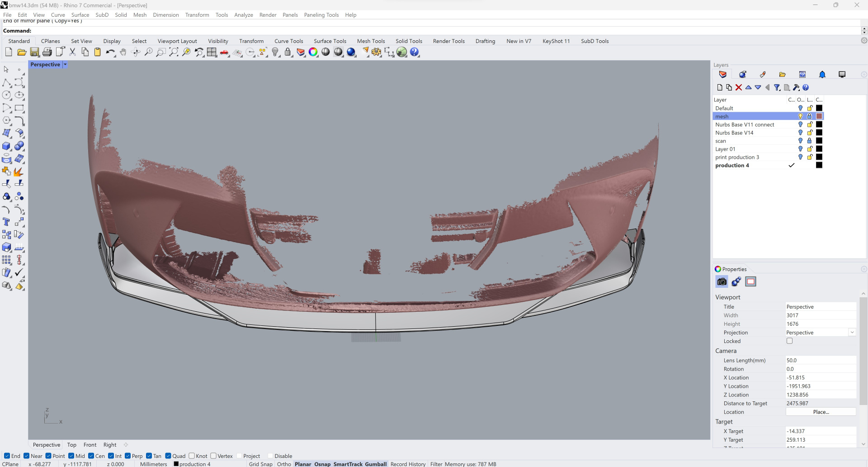Click the mesh layer color swatch

[x=819, y=116]
